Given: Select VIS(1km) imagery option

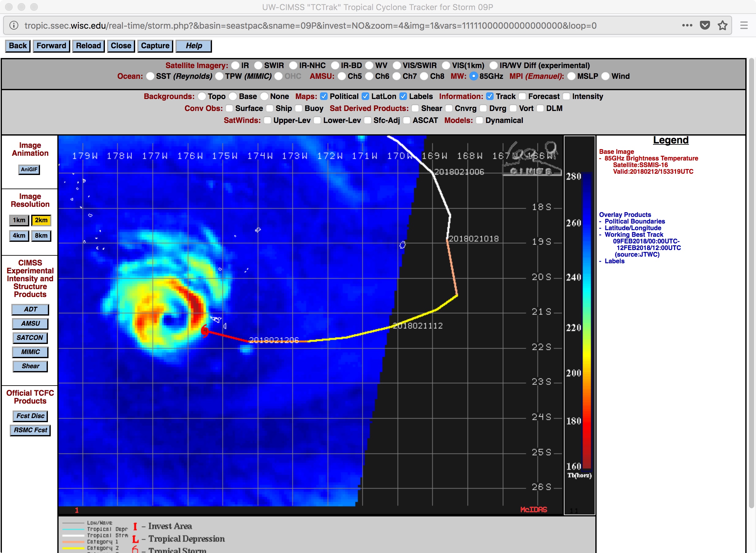Looking at the screenshot, I should tap(446, 66).
